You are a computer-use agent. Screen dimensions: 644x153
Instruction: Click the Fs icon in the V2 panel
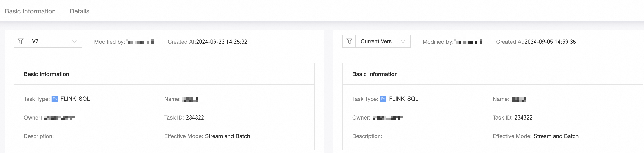pos(54,99)
